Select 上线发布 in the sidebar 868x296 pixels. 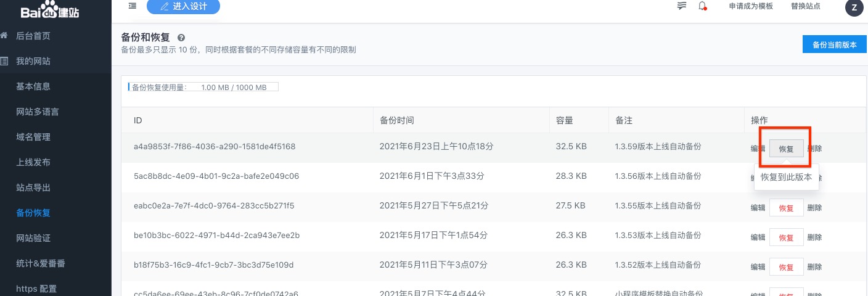click(x=33, y=162)
